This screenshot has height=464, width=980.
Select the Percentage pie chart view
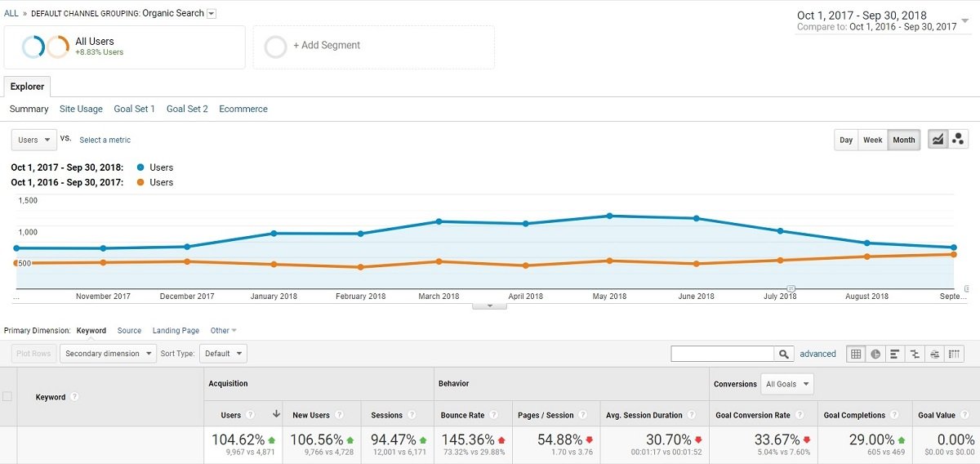tap(875, 354)
